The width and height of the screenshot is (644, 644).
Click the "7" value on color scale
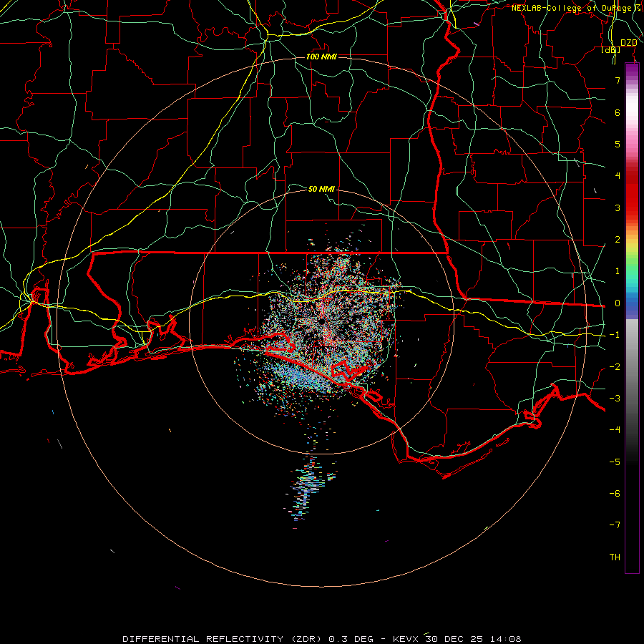618,80
